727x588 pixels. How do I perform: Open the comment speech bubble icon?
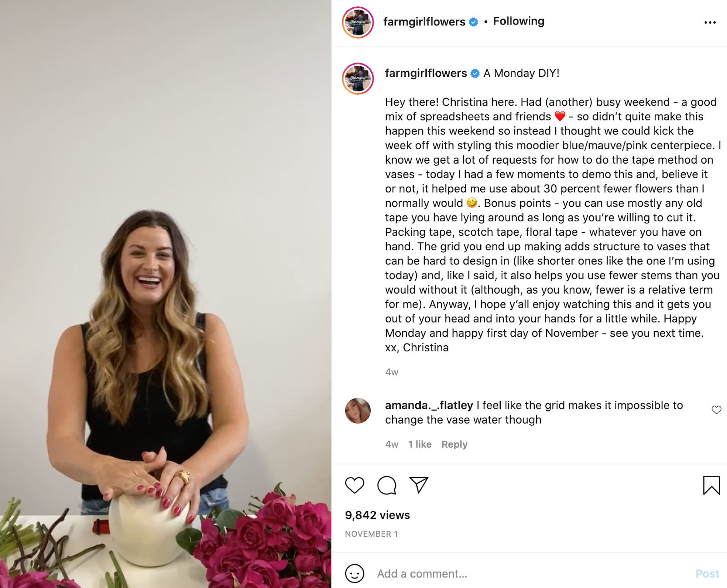(387, 485)
